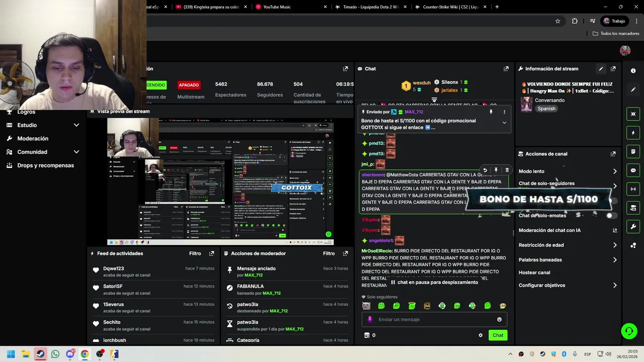644x362 pixels.
Task: Pop out the stream stats panel at top
Action: point(345,69)
